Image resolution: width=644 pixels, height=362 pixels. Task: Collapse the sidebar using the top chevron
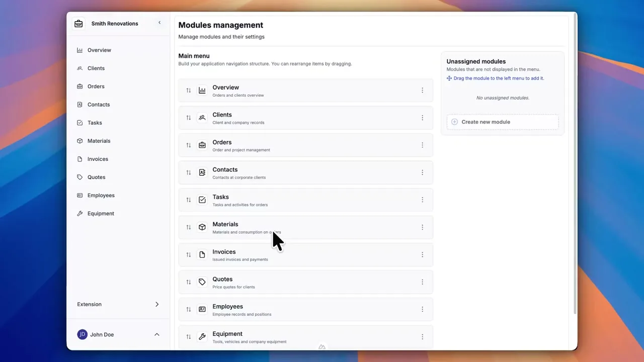(159, 23)
